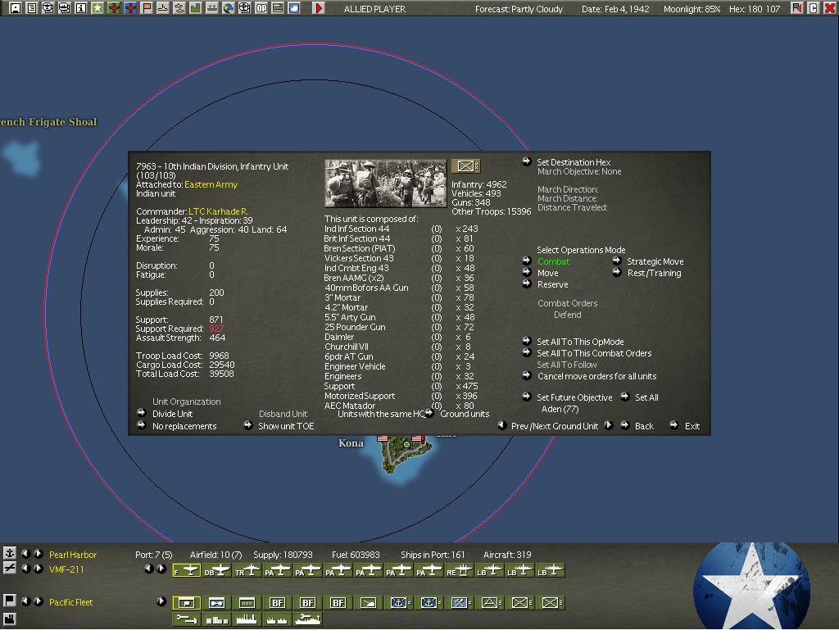Click 'Exit' in the unit panel

[692, 426]
